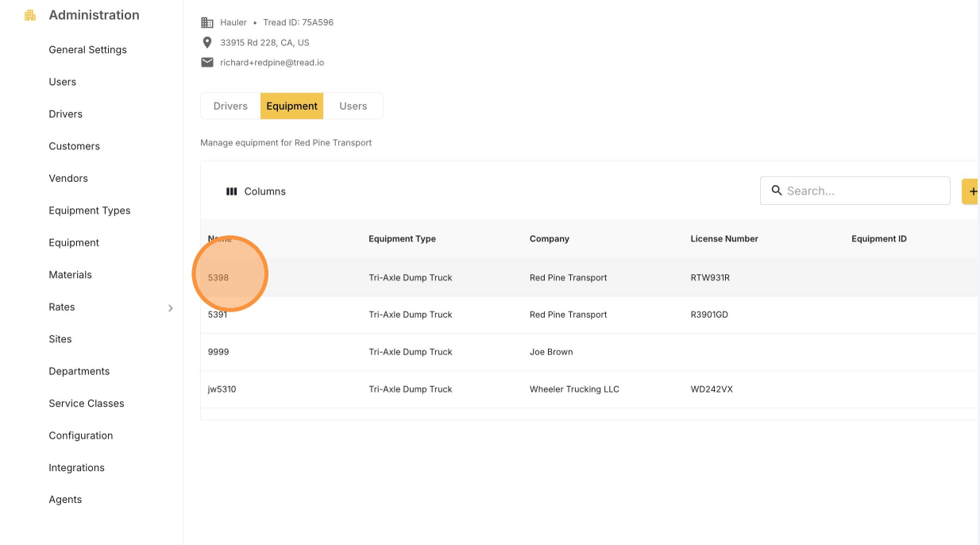Open equipment row 5391

(x=589, y=315)
